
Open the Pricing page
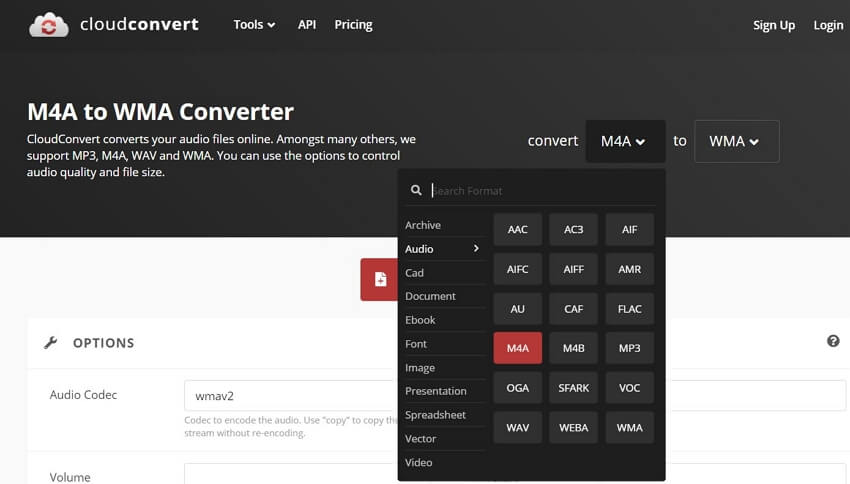[353, 24]
